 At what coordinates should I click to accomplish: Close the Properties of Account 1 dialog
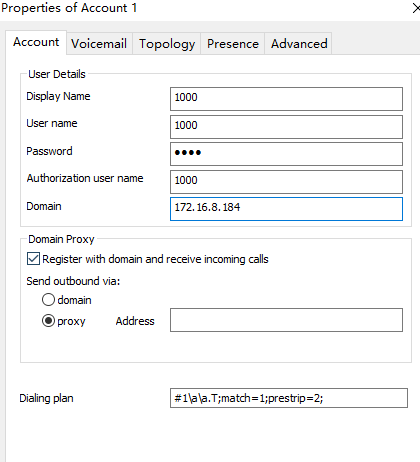coord(416,8)
